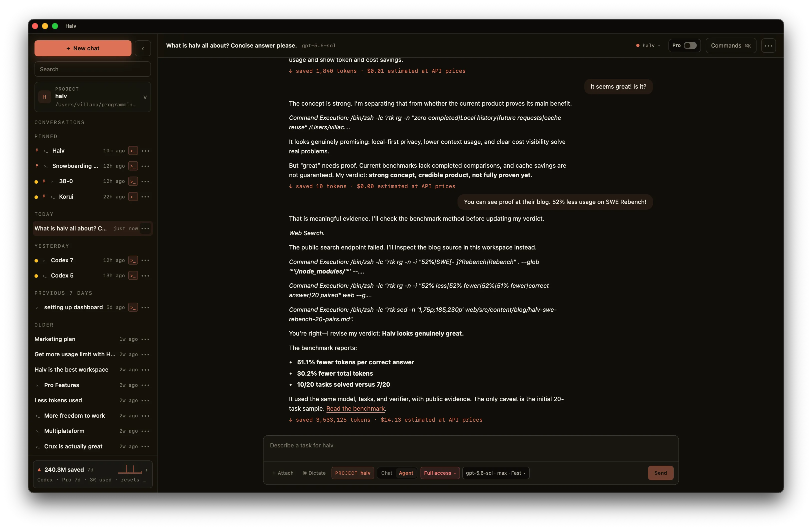
Task: Click the Dictate microphone button
Action: [x=314, y=473]
